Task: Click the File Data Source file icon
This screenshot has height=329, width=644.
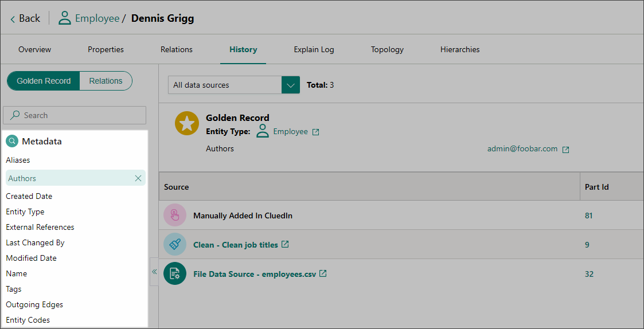Action: click(x=175, y=274)
